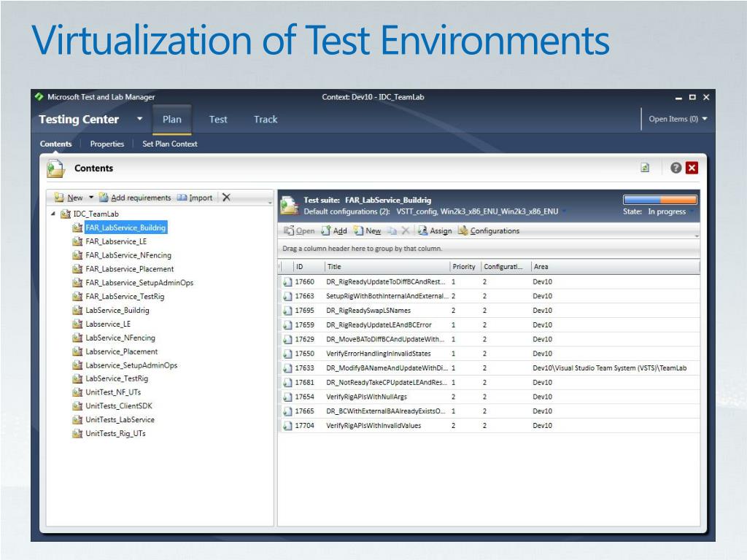Image resolution: width=747 pixels, height=560 pixels.
Task: Select the FAR_Labservice_SetupAdminOps suite
Action: coord(139,283)
